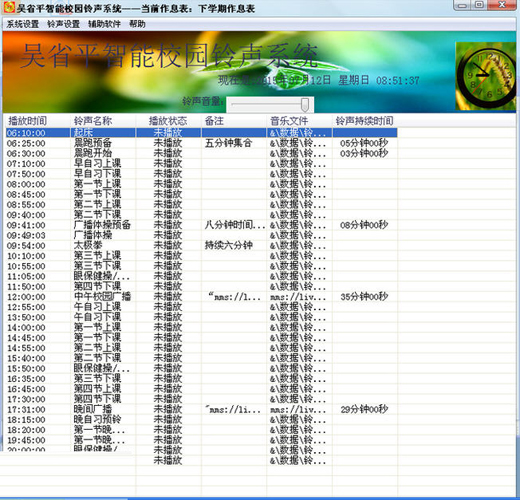The height and width of the screenshot is (500, 520).
Task: Open the 帮助 menu
Action: pyautogui.click(x=137, y=24)
